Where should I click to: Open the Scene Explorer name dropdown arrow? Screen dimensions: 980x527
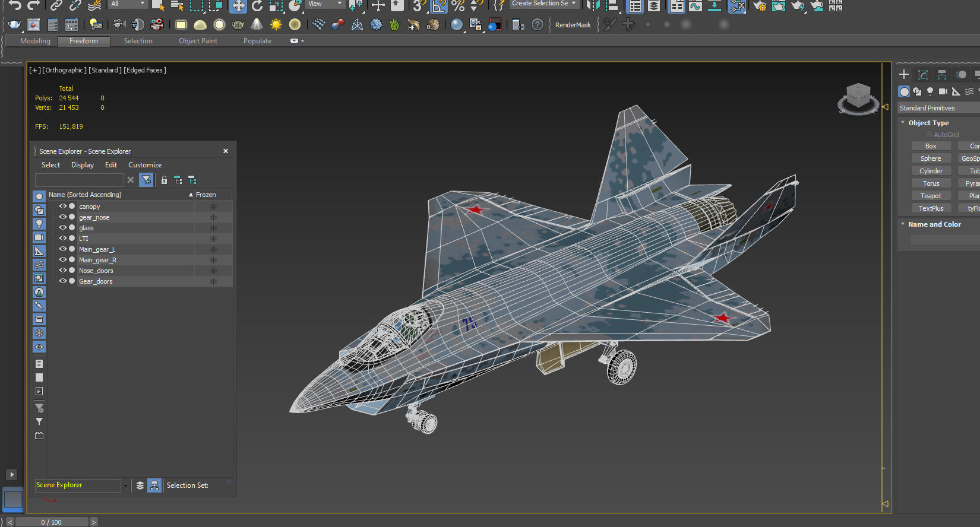point(125,485)
